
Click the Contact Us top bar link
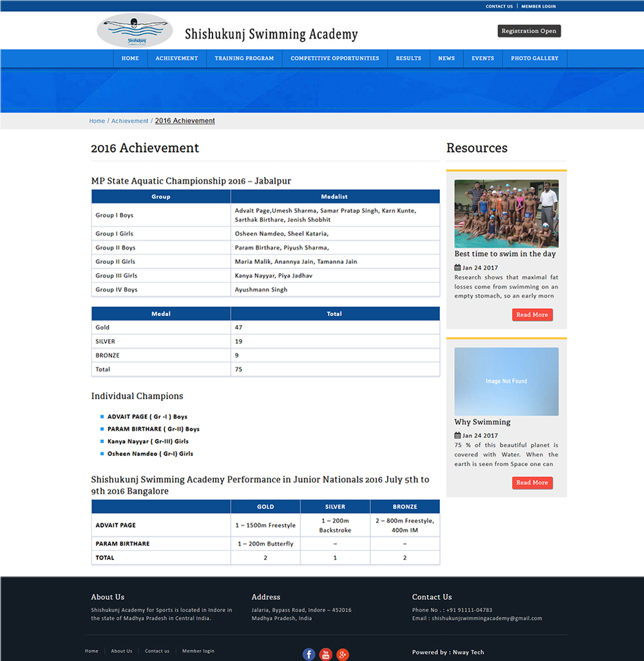pos(499,6)
